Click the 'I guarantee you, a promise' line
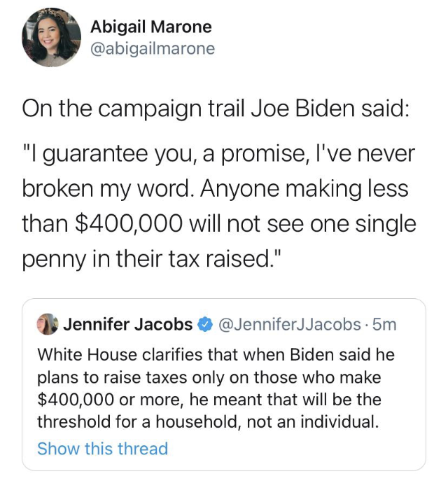Viewport: 448px width, 490px height. (218, 154)
